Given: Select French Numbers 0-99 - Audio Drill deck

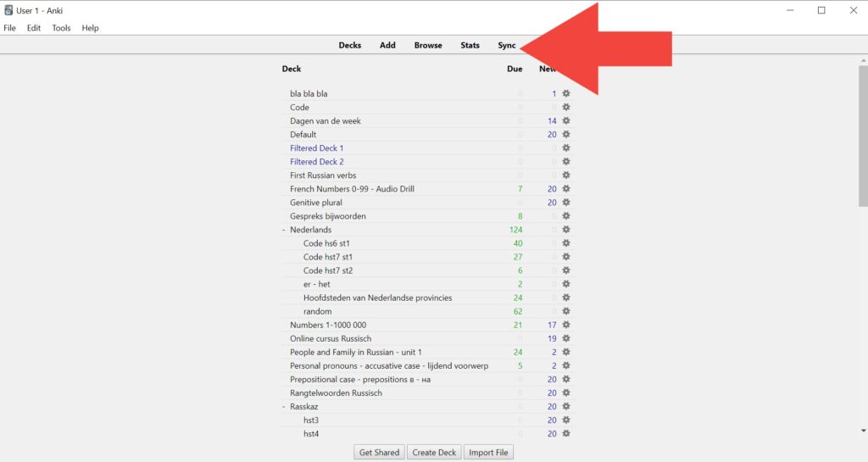Looking at the screenshot, I should [x=352, y=189].
